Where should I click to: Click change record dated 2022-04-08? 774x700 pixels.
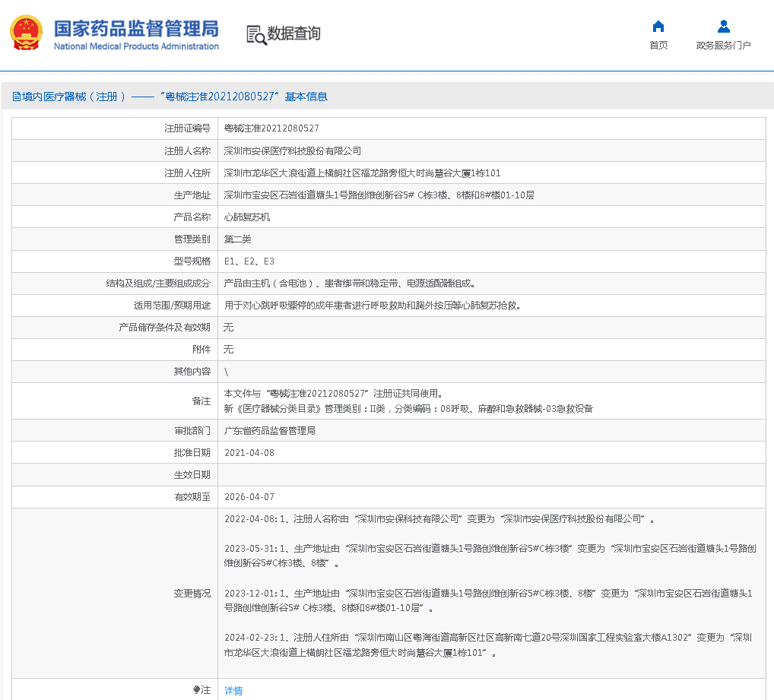pyautogui.click(x=439, y=519)
